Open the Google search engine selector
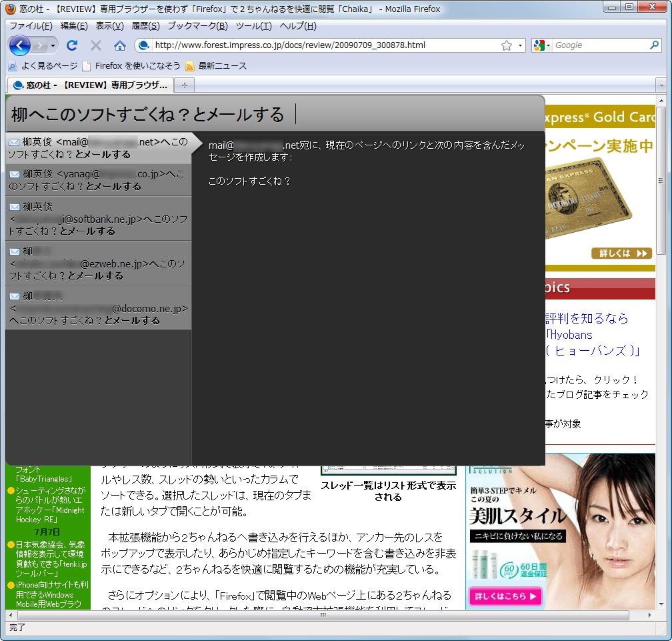The image size is (672, 641). click(542, 45)
